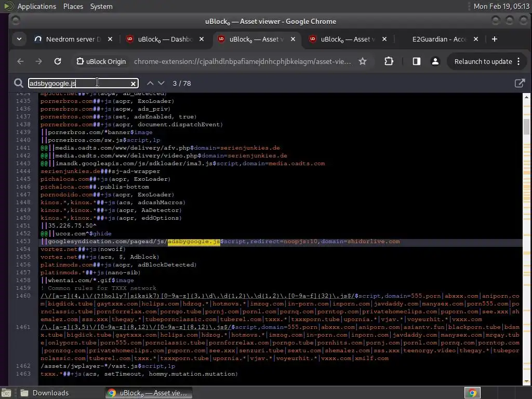Click line number 1453
The image size is (532, 399).
[23, 241]
